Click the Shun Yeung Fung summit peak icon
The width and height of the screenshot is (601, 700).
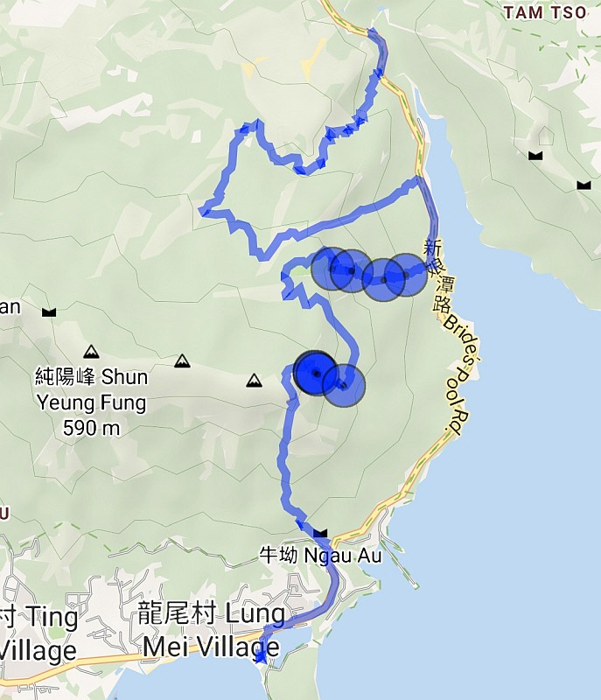pos(92,352)
